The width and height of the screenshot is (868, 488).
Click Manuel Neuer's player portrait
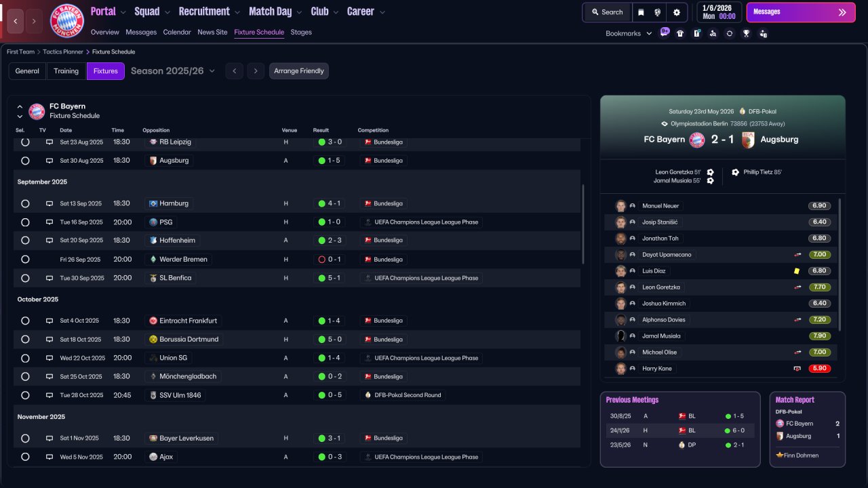pyautogui.click(x=620, y=206)
